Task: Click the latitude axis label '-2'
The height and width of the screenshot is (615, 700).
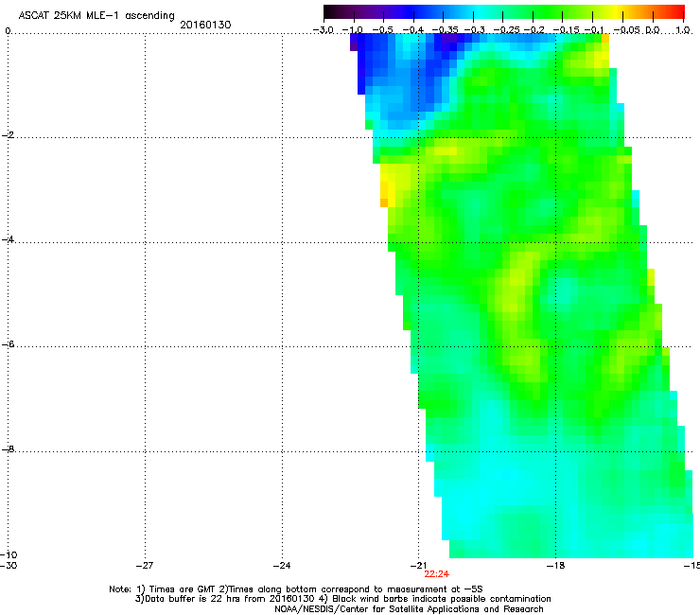Action: coord(8,135)
